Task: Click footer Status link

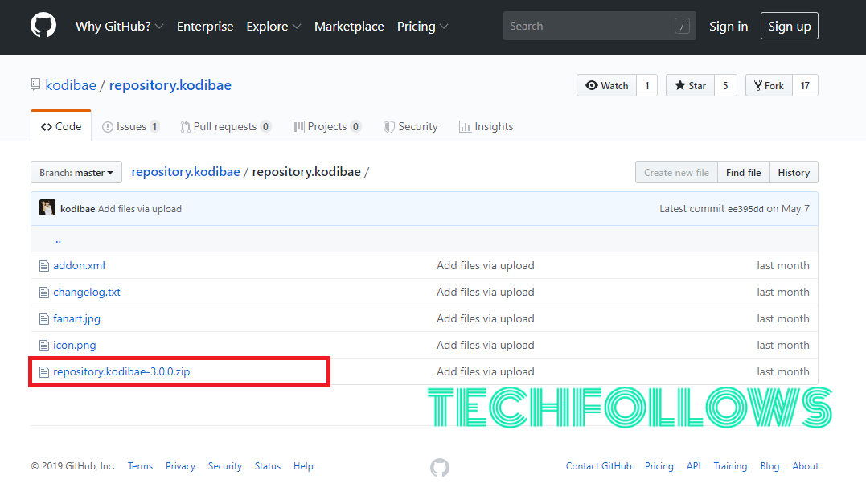Action: 268,466
